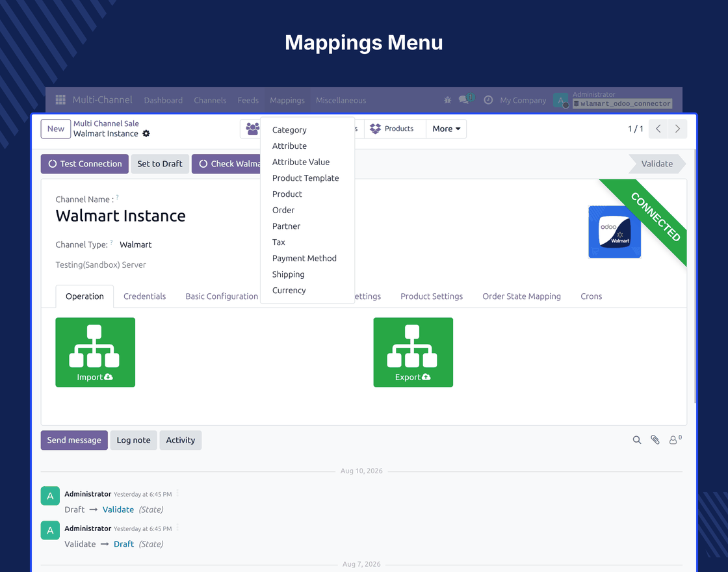Click first Administrator message avatar
The height and width of the screenshot is (572, 728).
(50, 496)
